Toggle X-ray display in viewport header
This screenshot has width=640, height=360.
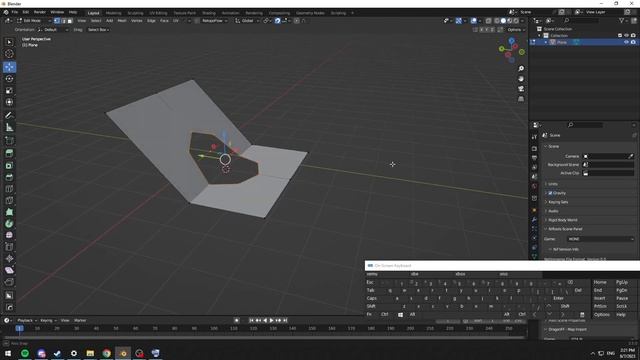tap(488, 21)
